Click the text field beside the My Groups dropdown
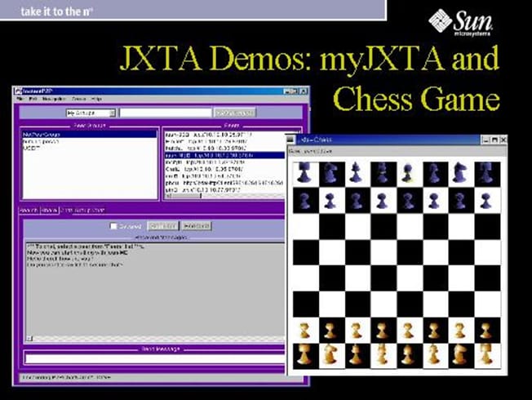Screen dimensions: 532x400 click(166, 113)
